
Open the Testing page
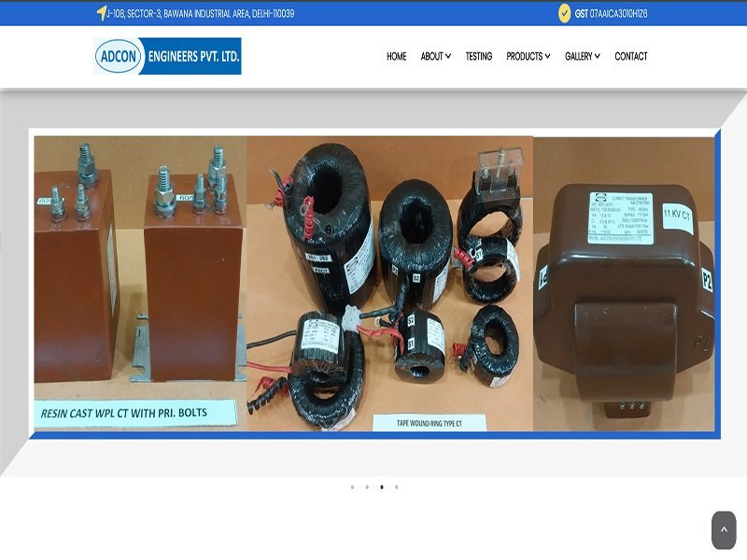point(479,56)
